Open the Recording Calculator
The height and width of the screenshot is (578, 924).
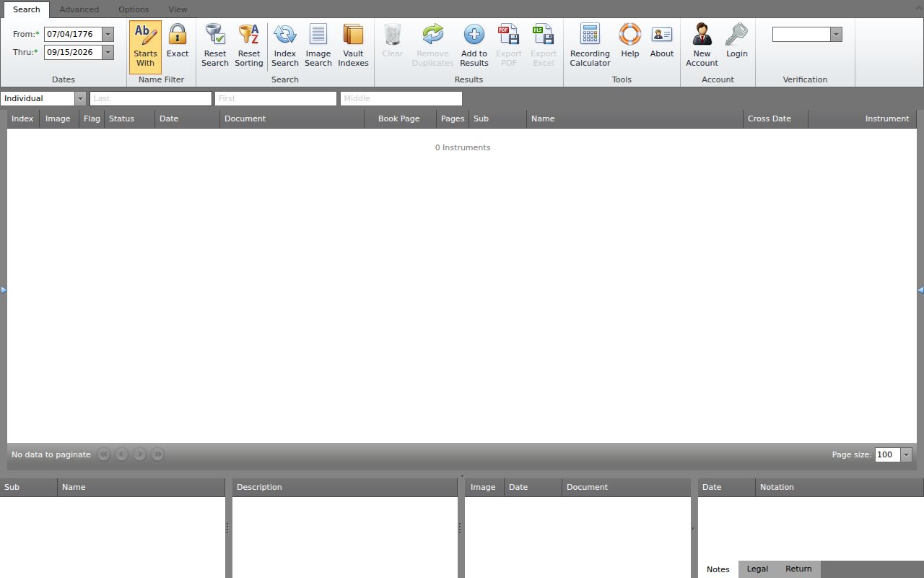[590, 46]
